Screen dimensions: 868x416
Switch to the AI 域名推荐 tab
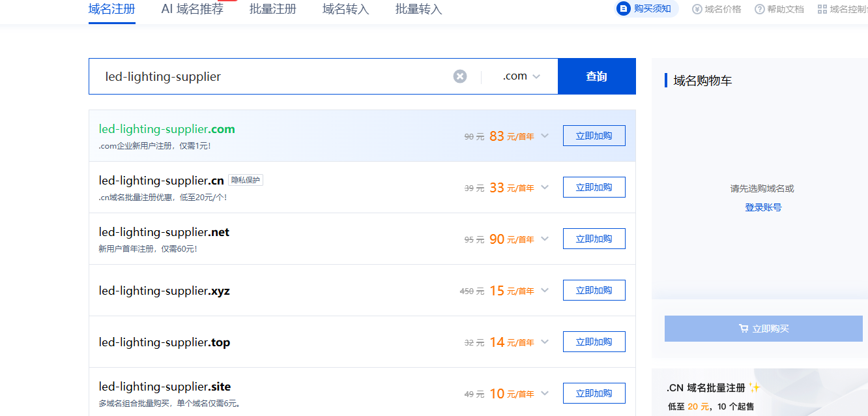point(192,9)
